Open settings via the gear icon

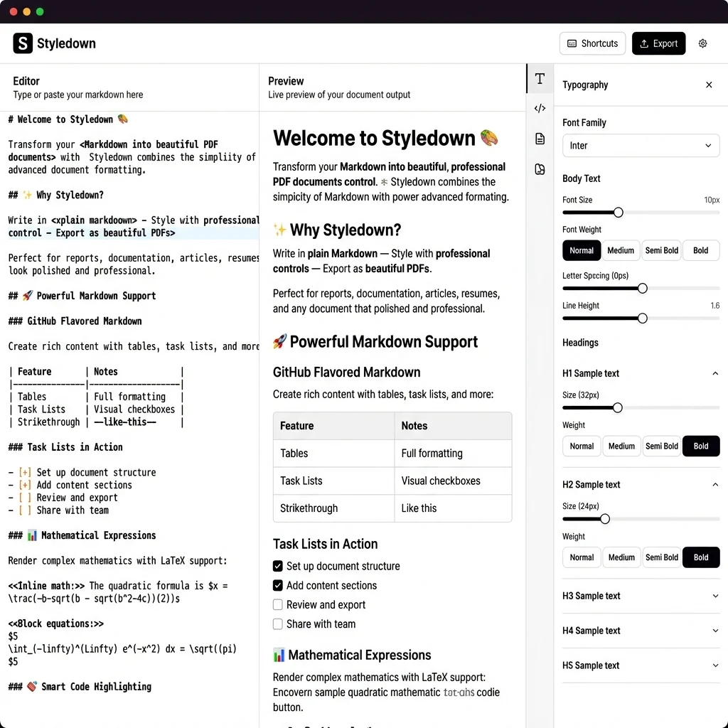pos(702,43)
